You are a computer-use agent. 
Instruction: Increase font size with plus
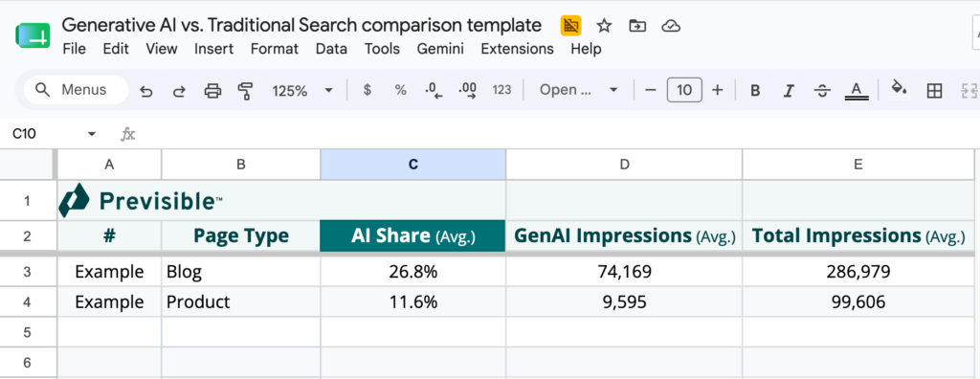pyautogui.click(x=718, y=90)
